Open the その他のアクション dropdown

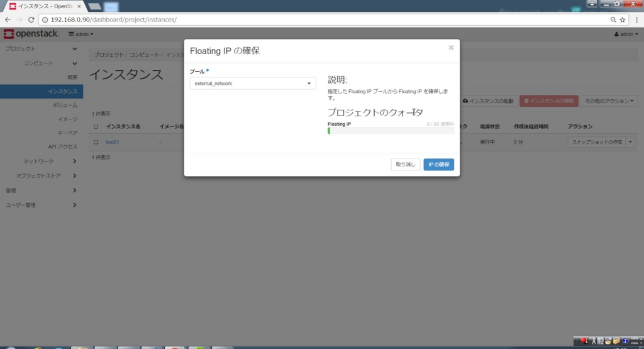point(609,101)
